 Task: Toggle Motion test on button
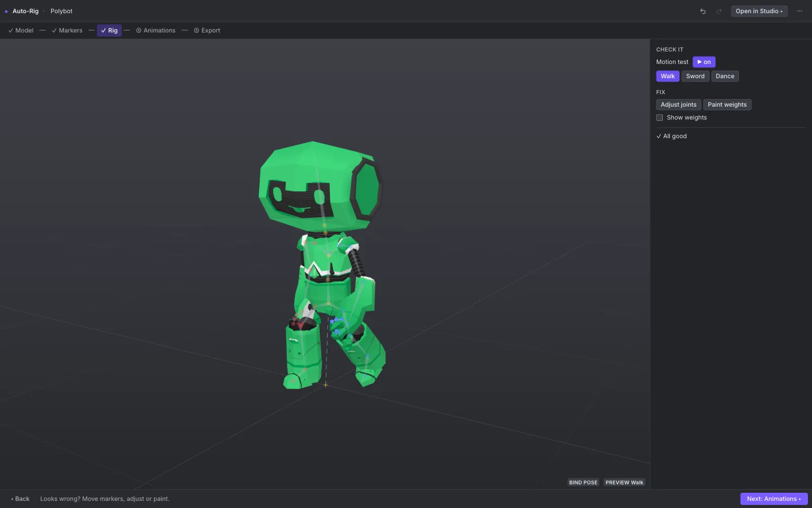click(704, 62)
